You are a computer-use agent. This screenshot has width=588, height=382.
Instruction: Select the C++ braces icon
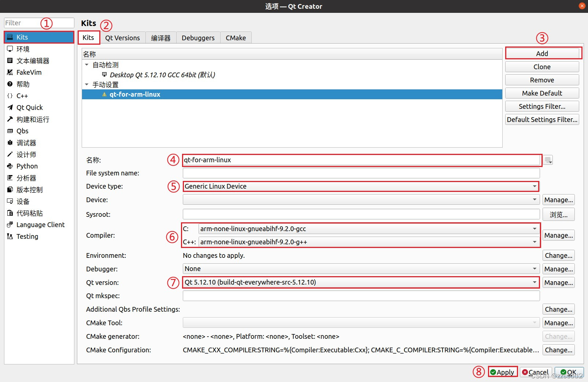tap(10, 96)
